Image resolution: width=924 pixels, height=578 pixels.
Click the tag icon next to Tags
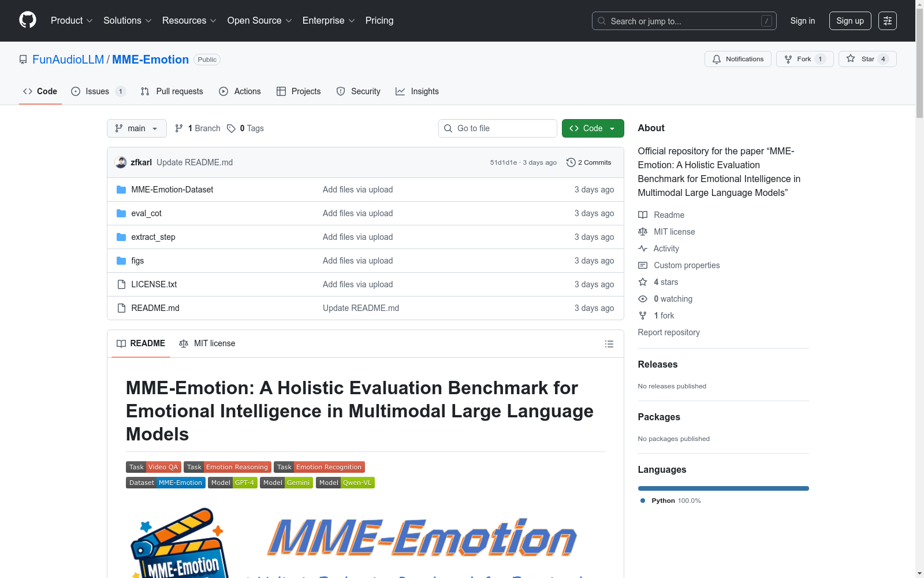(x=231, y=128)
